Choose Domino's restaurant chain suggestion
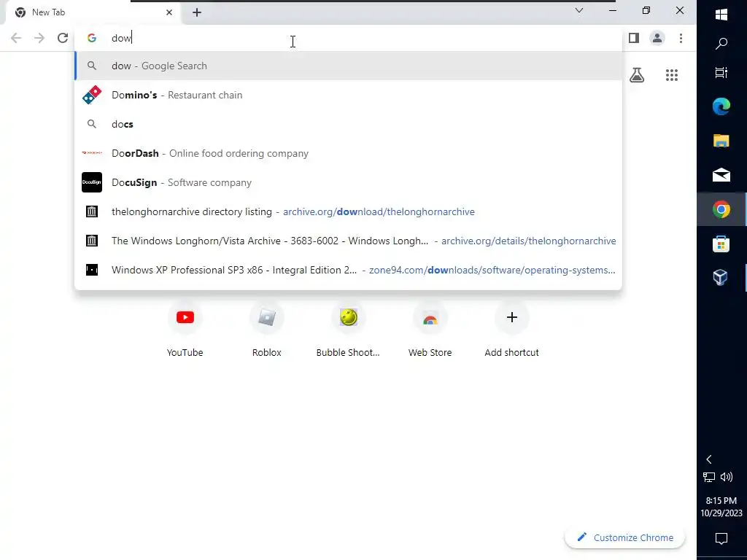This screenshot has width=747, height=560. coord(348,95)
